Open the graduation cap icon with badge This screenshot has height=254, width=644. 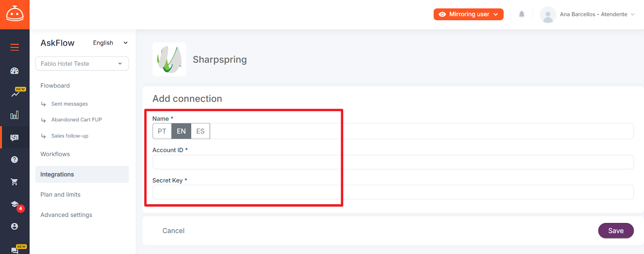[15, 204]
